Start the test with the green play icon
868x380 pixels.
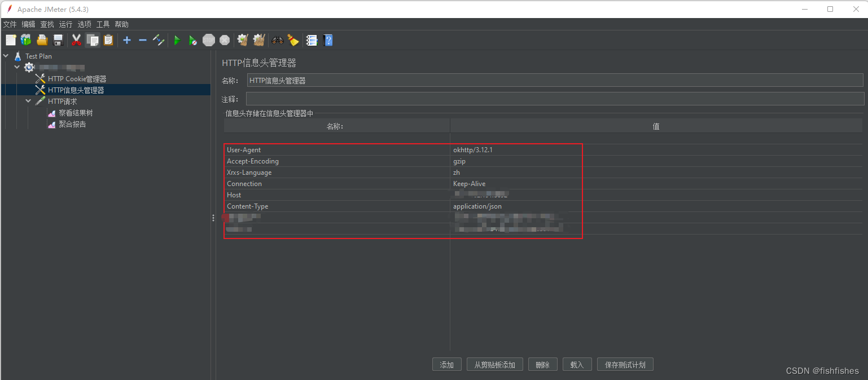(x=177, y=40)
